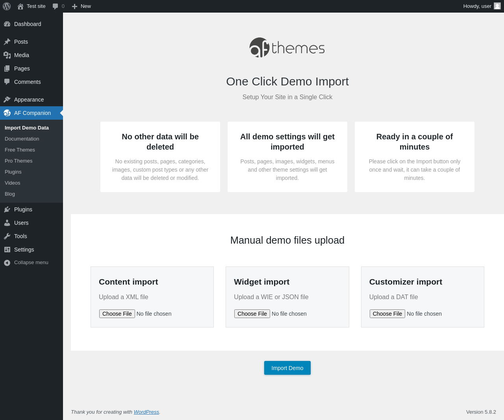504x420 pixels.
Task: Click the Import Demo button
Action: 287,368
